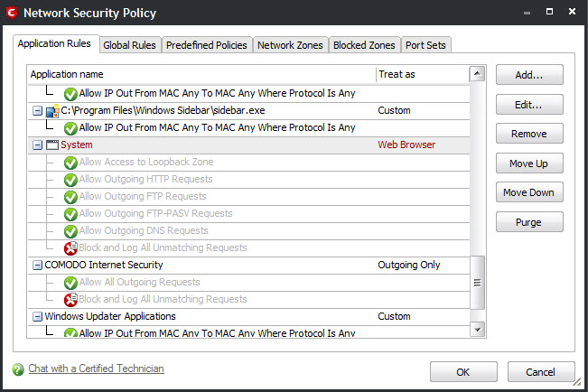Select sidebar.exe application row text
Screen dimensions: 588x392
point(163,111)
